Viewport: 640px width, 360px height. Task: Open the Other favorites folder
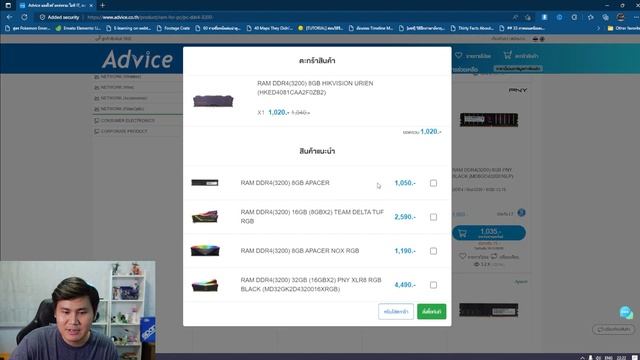click(x=623, y=28)
